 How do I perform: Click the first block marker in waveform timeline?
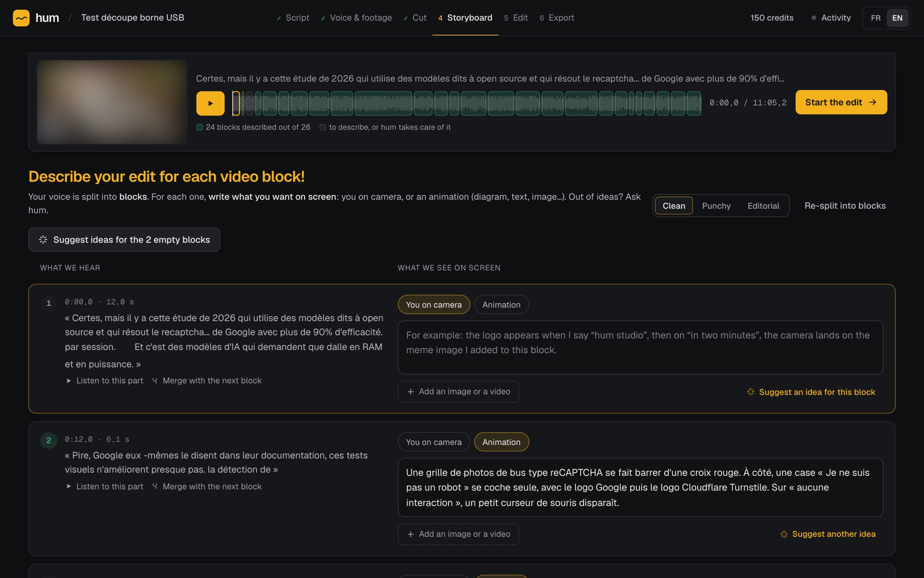point(236,103)
